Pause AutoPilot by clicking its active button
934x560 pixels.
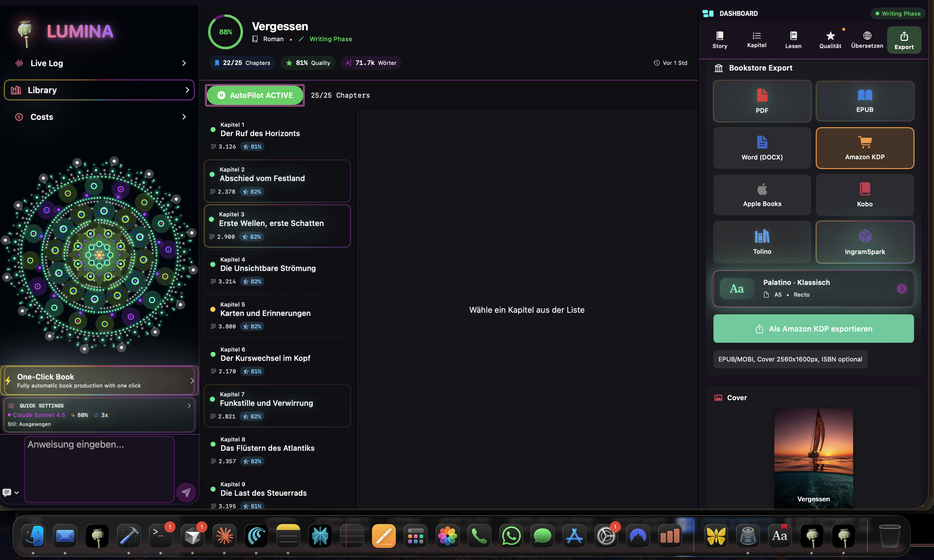click(255, 95)
